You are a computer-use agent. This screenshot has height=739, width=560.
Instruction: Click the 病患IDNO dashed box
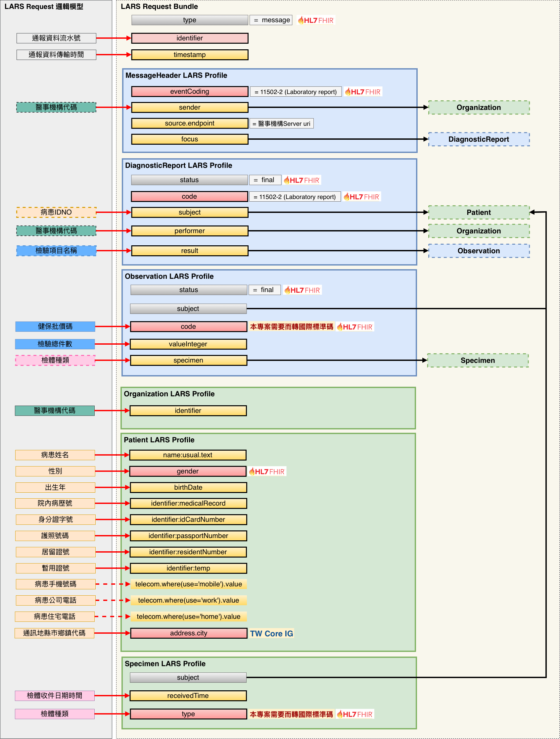pos(57,212)
